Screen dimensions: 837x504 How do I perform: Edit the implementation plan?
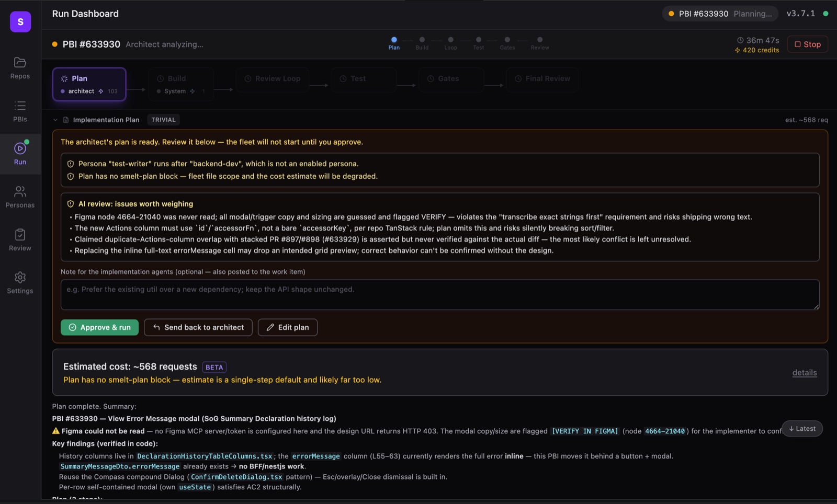click(288, 327)
